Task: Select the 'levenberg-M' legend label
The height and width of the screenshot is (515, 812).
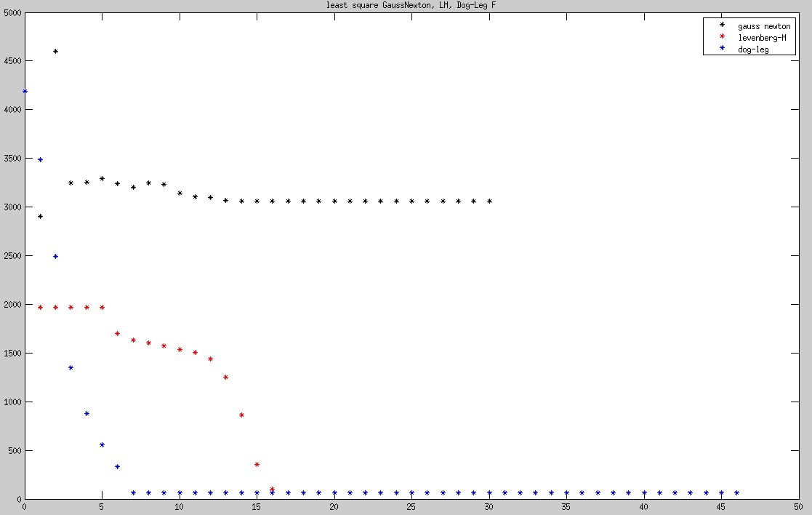Action: (x=763, y=38)
